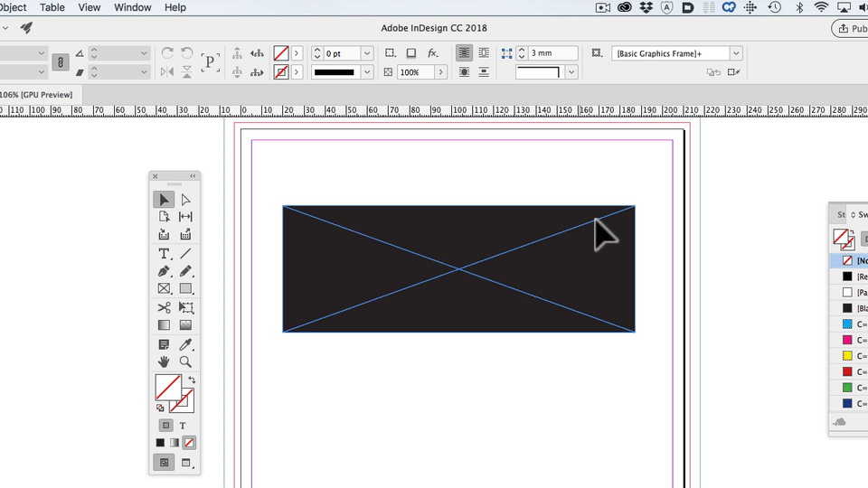Open the corner shape dropdown
Image resolution: width=868 pixels, height=488 pixels.
571,72
